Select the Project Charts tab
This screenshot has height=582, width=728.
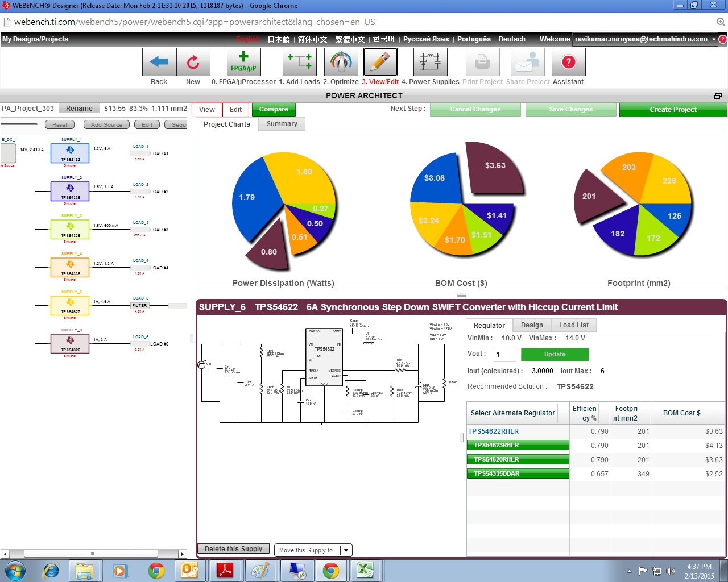click(x=227, y=124)
